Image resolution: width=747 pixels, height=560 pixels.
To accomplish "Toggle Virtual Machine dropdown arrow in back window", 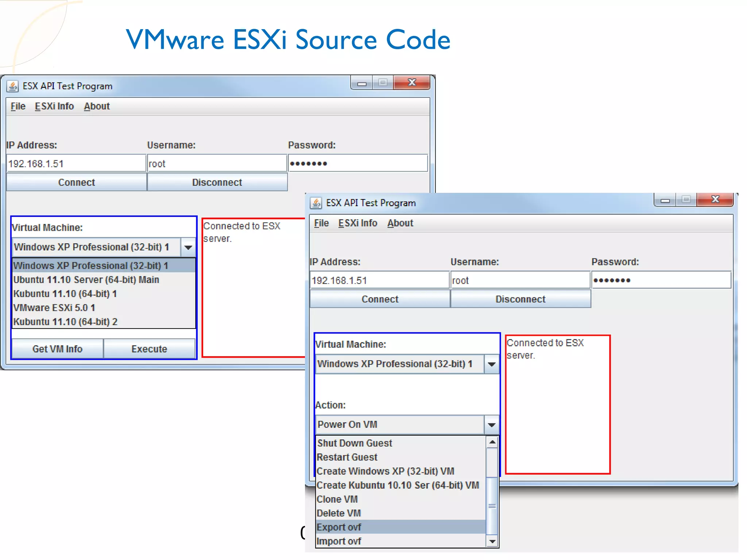I will point(188,247).
